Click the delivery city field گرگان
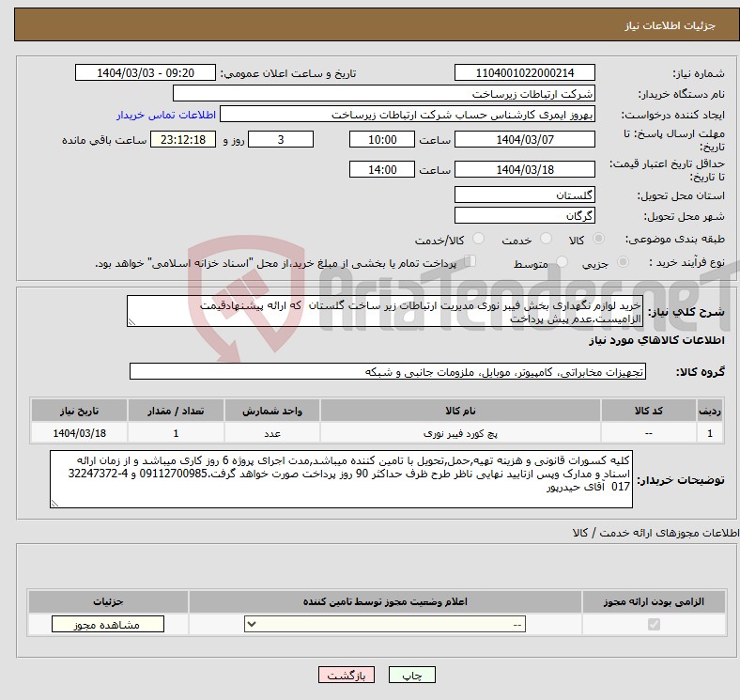Viewport: 740px width, 700px height. 524,215
